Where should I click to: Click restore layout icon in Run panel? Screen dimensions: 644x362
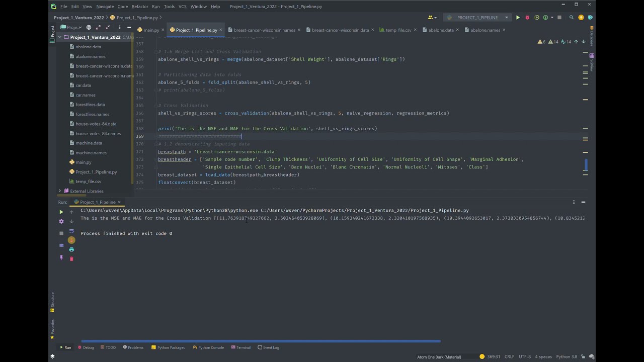(x=61, y=245)
